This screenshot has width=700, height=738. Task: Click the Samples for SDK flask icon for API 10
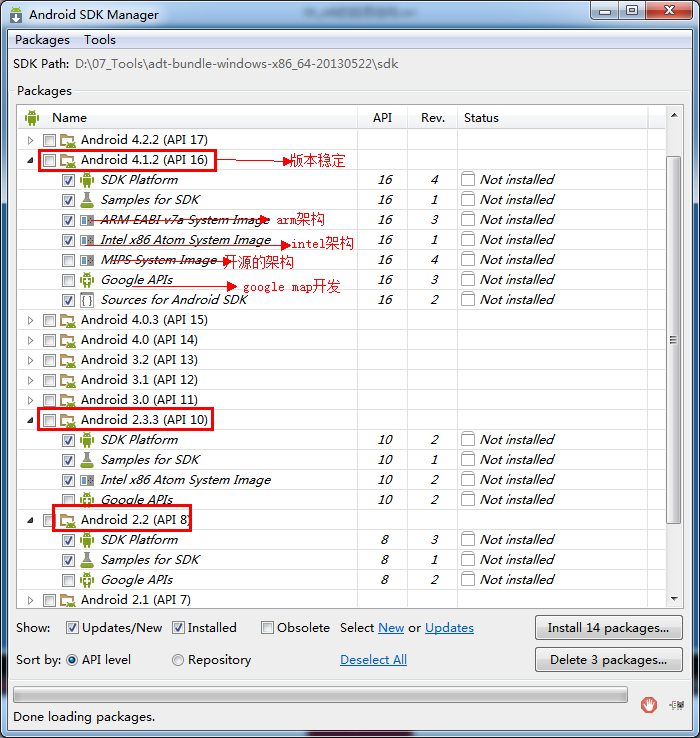87,460
